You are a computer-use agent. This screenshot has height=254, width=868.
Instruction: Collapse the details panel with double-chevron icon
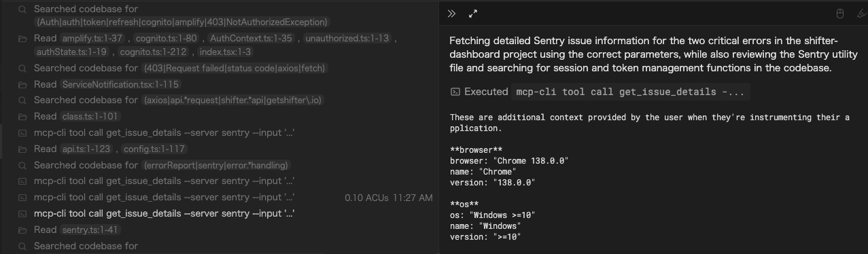click(452, 14)
